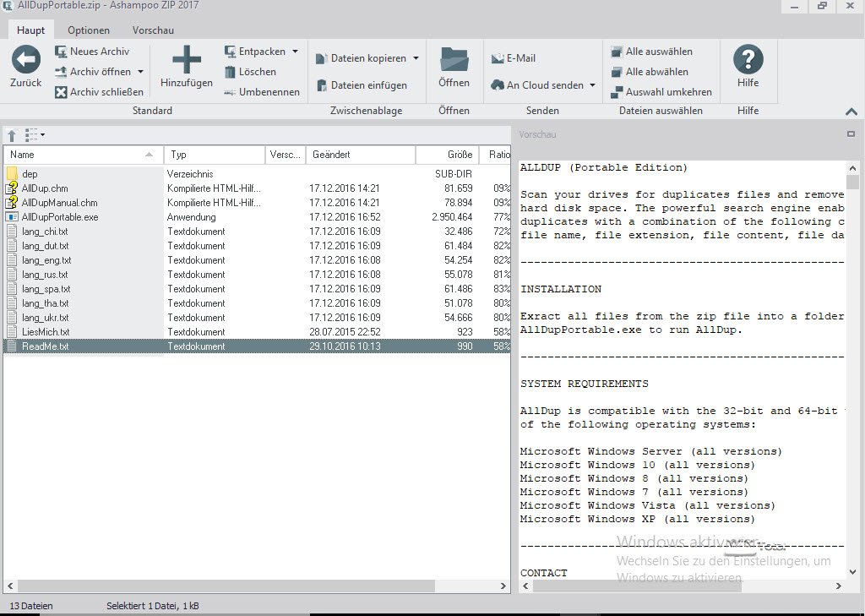Screen dimensions: 865x616
Task: Click the Hinzufügen plus icon
Action: click(187, 60)
